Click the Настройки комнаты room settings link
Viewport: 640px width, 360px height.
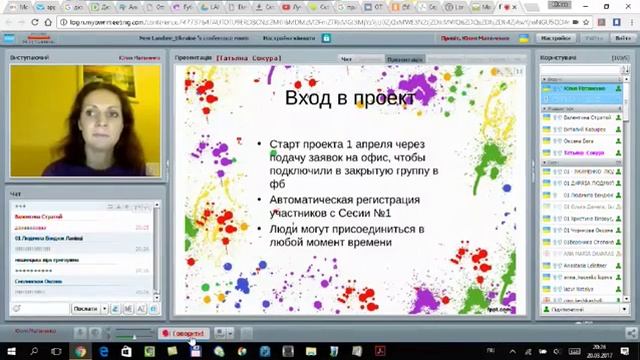[289, 38]
